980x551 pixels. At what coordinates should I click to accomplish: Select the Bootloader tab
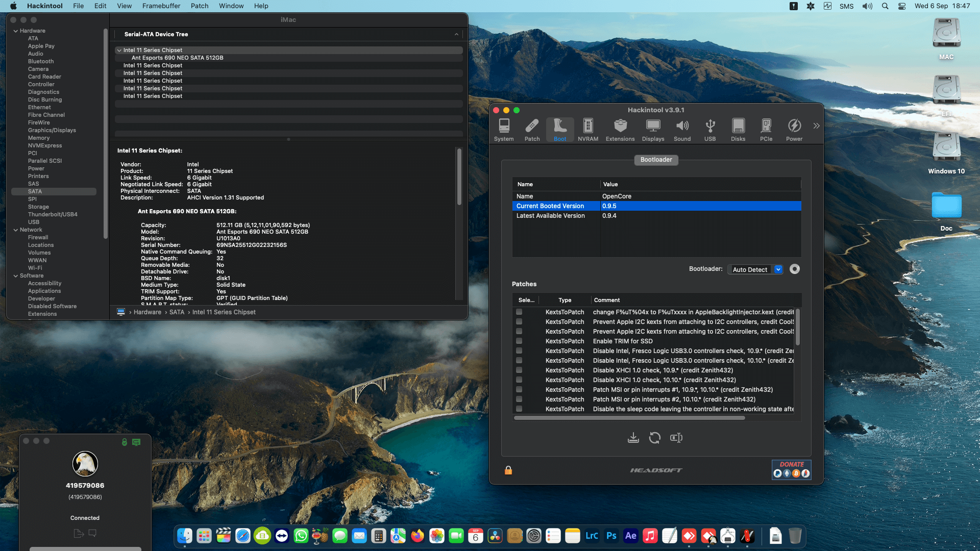[656, 160]
